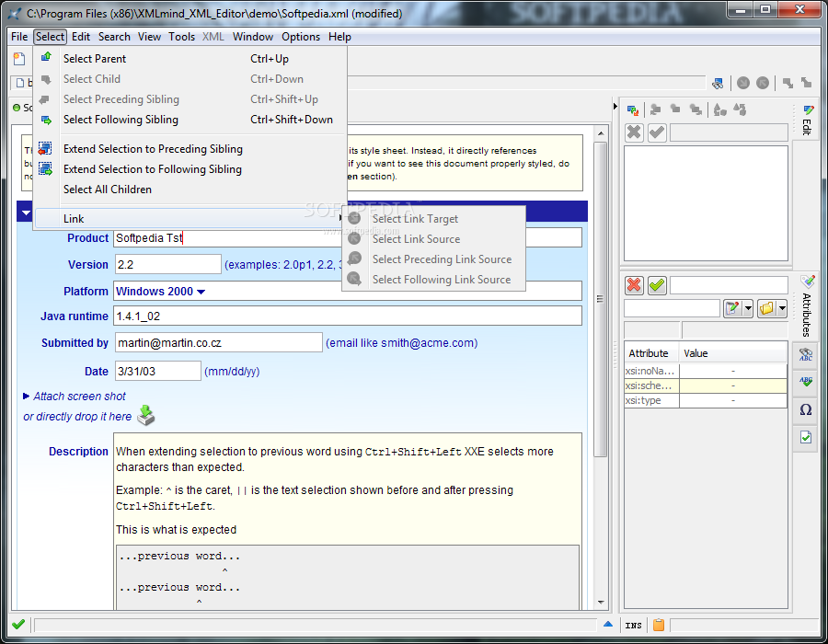Toggle the INS insert mode indicator
Screen dimensions: 828x644
coord(633,626)
